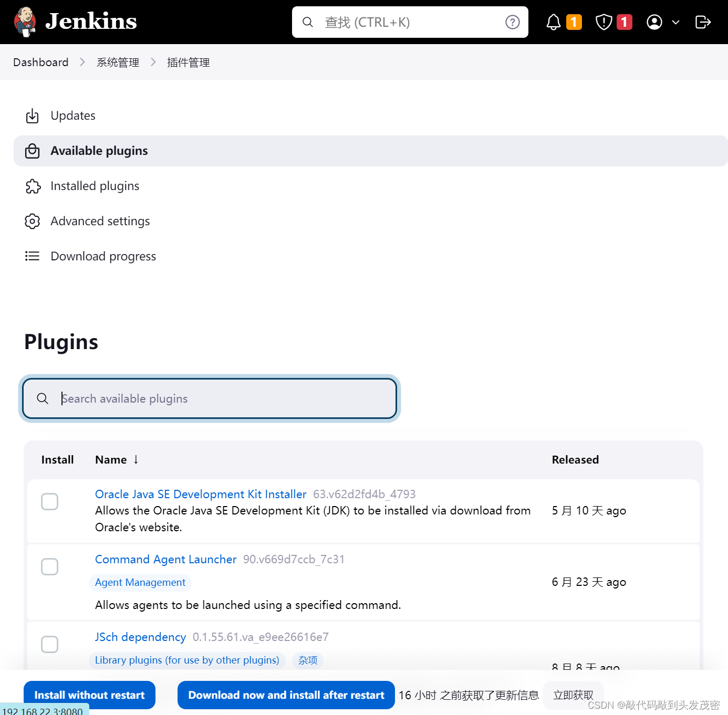Open Oracle Java SE Development Kit Installer link
This screenshot has width=728, height=715.
(201, 494)
